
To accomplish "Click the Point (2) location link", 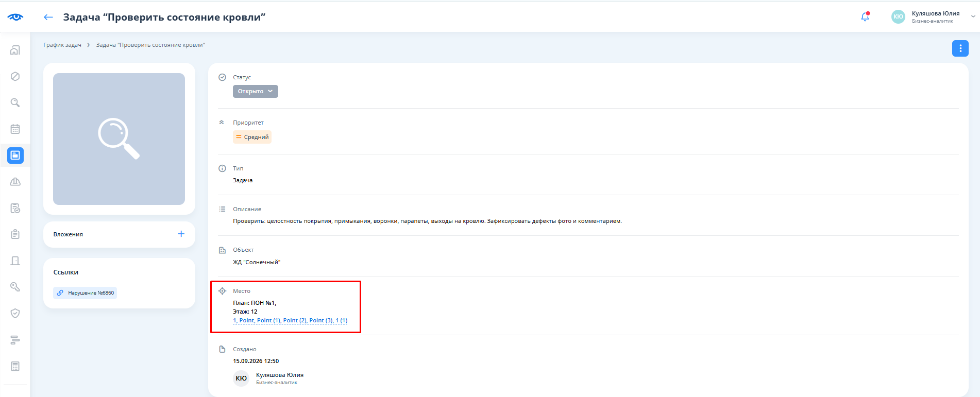I will pyautogui.click(x=295, y=320).
